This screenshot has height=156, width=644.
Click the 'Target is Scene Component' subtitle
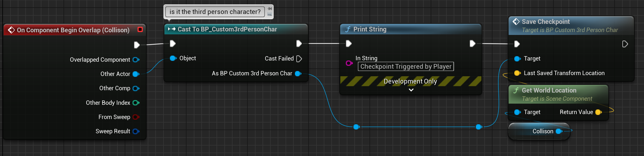coord(557,99)
